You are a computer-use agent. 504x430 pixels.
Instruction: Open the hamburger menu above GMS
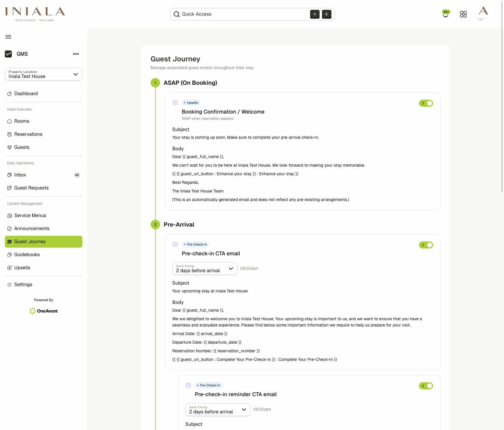[x=8, y=36]
